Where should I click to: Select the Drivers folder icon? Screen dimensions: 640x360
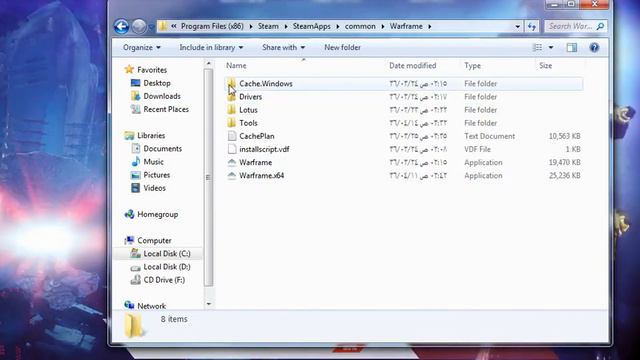[x=231, y=97]
